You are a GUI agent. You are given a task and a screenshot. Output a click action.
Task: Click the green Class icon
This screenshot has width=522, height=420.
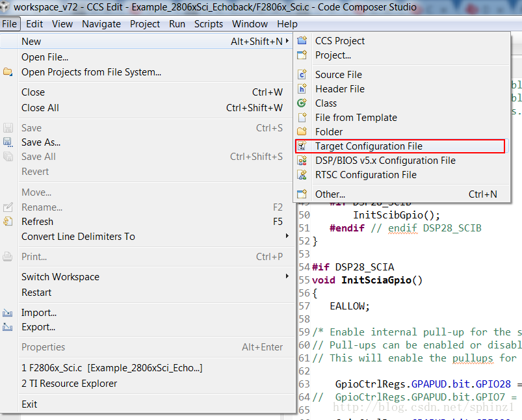(x=302, y=103)
